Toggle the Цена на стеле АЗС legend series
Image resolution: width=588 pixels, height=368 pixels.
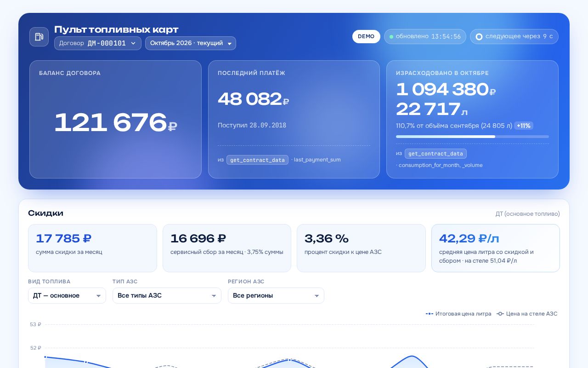[527, 314]
